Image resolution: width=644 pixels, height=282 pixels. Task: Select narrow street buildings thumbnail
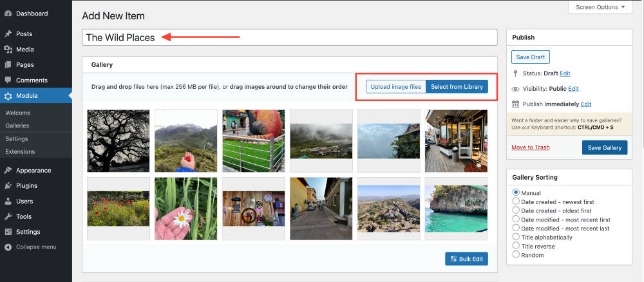pyautogui.click(x=321, y=209)
